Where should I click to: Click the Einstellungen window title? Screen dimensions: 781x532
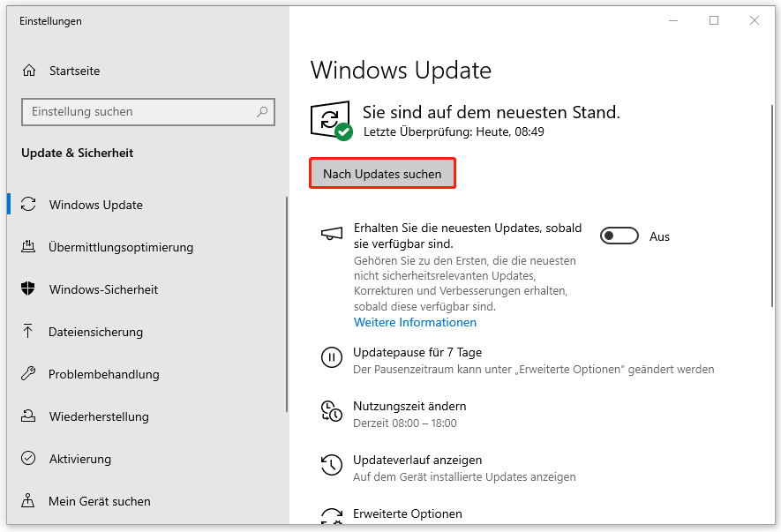coord(50,21)
